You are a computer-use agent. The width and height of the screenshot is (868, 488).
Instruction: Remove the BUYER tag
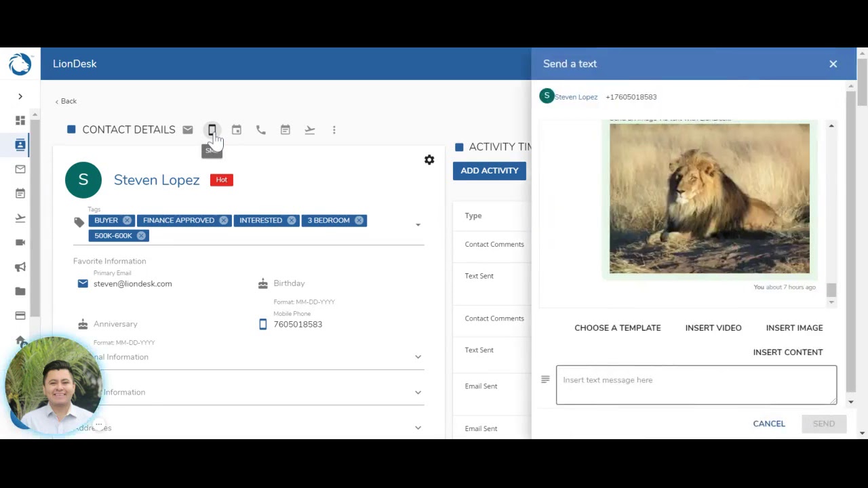[127, 220]
